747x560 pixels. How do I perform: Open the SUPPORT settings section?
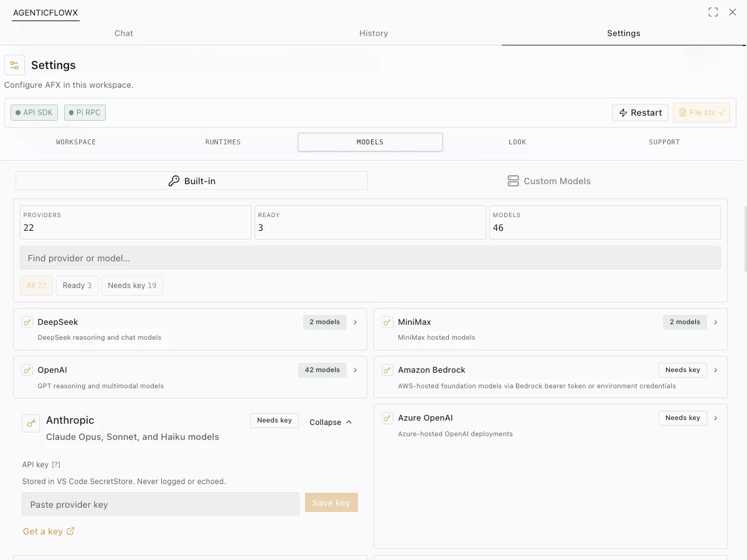664,142
